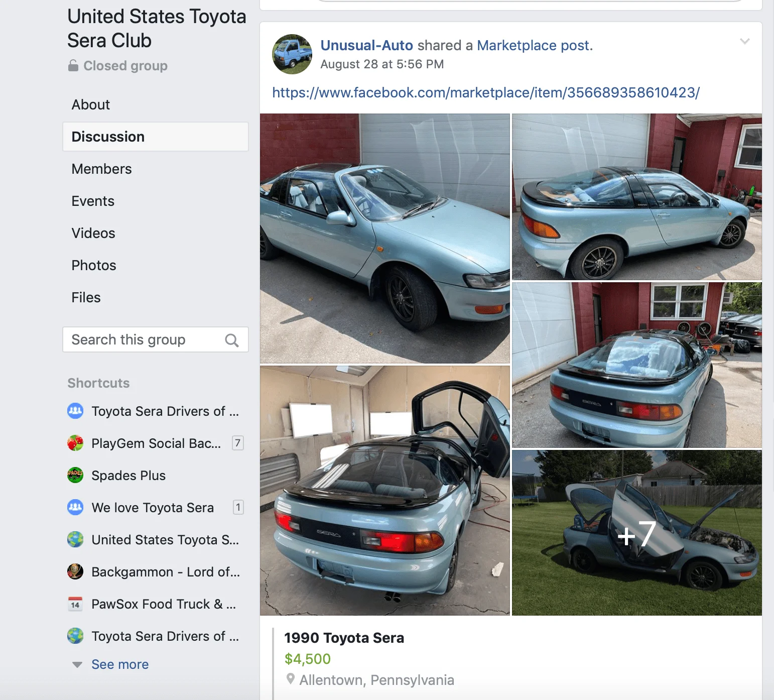The image size is (774, 700).
Task: Click the Unusual-Auto profile picture
Action: click(x=292, y=54)
